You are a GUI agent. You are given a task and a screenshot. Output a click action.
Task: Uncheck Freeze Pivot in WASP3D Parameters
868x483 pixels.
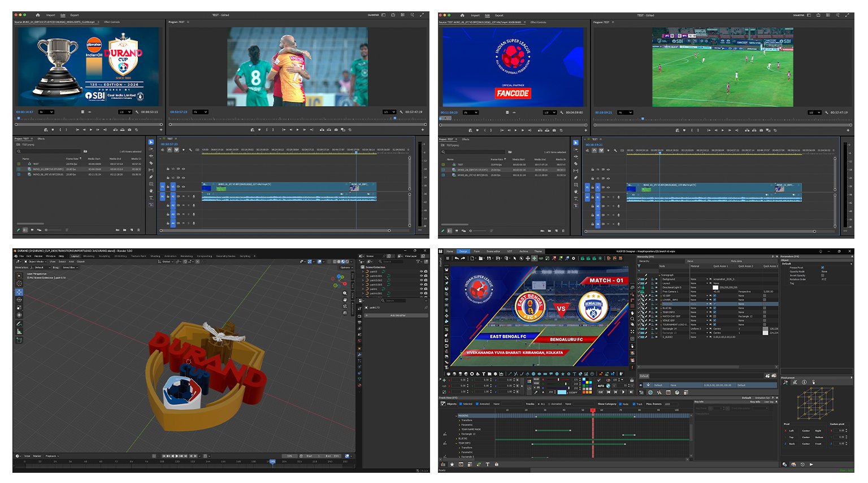pyautogui.click(x=823, y=268)
